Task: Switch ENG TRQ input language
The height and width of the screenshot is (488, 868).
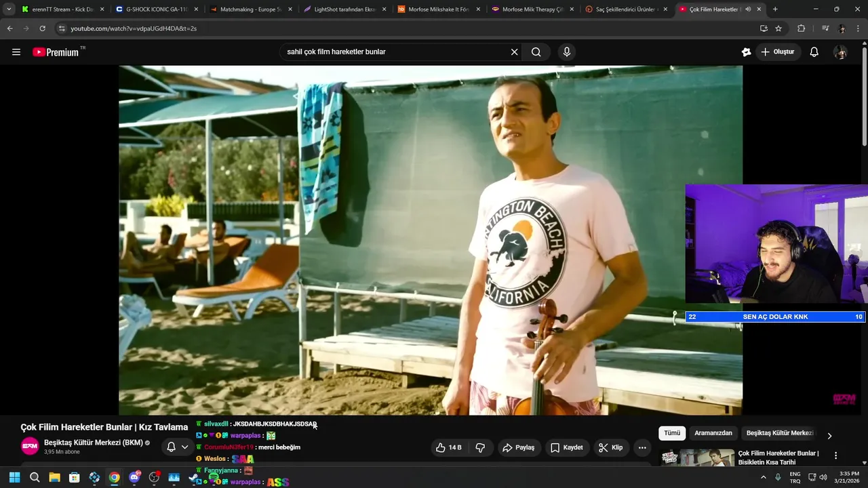Action: point(795,477)
